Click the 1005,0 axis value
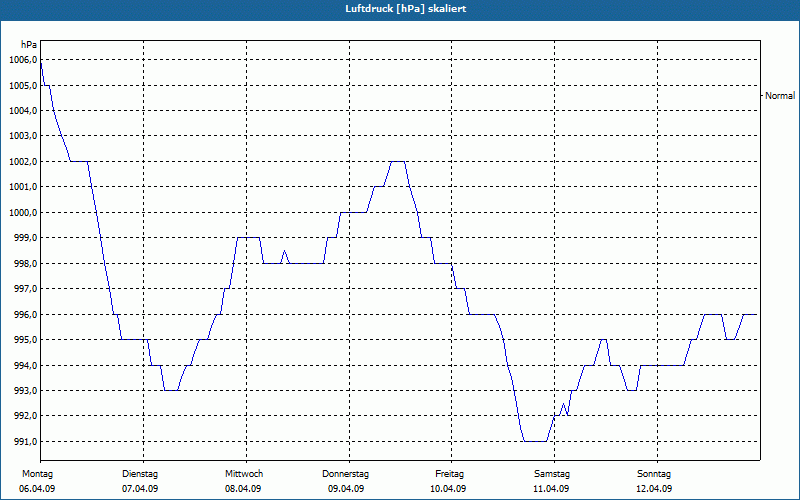Image resolution: width=800 pixels, height=500 pixels. point(23,86)
